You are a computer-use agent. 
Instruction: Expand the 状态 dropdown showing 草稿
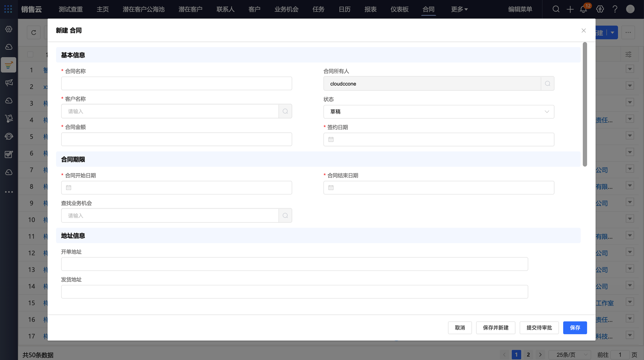[439, 112]
